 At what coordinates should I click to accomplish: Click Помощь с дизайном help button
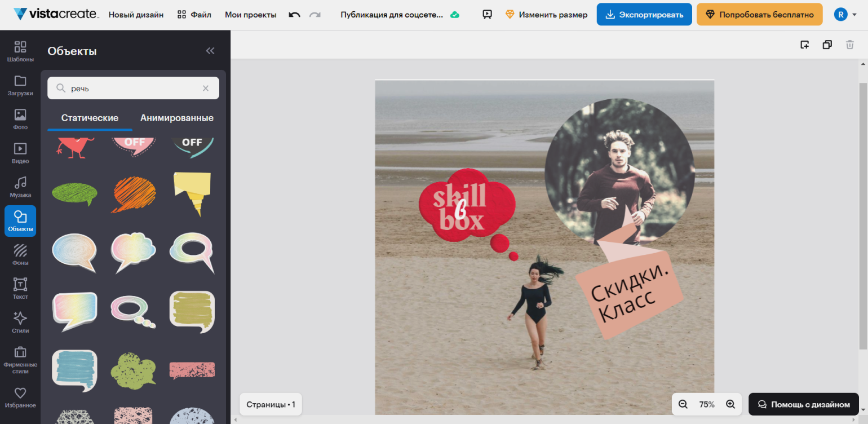click(x=804, y=404)
